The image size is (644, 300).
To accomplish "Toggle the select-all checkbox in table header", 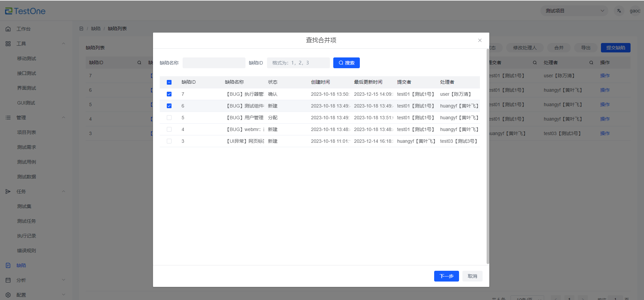I will pos(169,82).
